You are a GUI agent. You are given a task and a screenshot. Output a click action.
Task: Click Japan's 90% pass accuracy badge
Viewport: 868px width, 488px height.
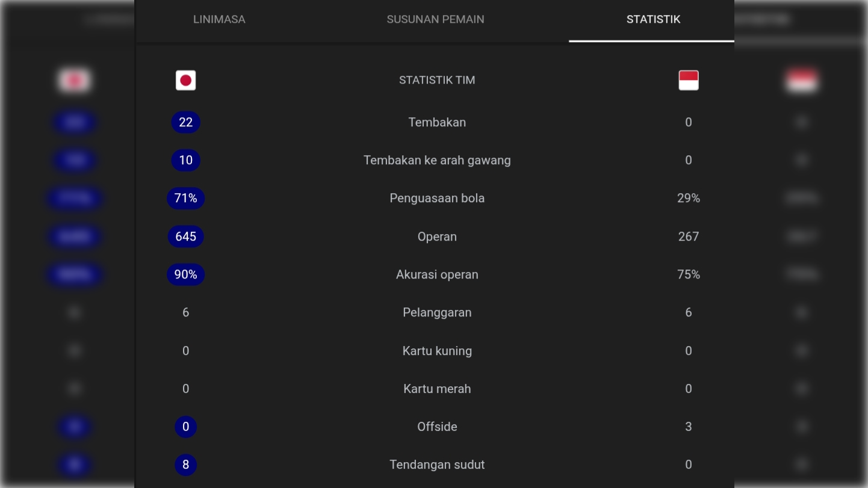[185, 274]
